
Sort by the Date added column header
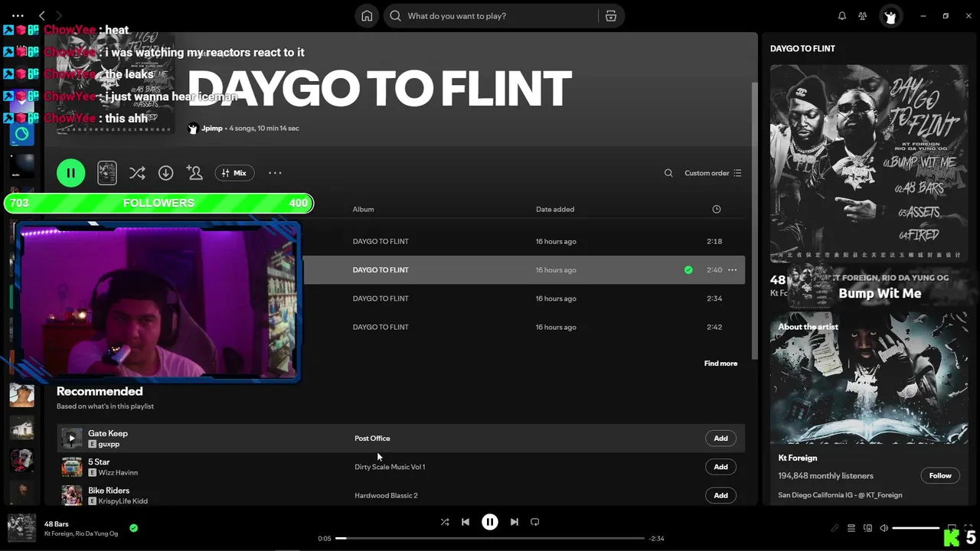(555, 209)
